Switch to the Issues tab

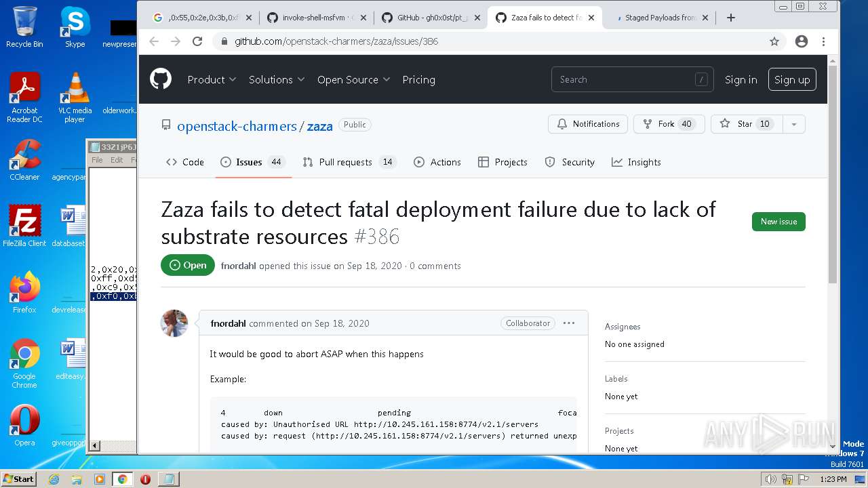[x=253, y=162]
